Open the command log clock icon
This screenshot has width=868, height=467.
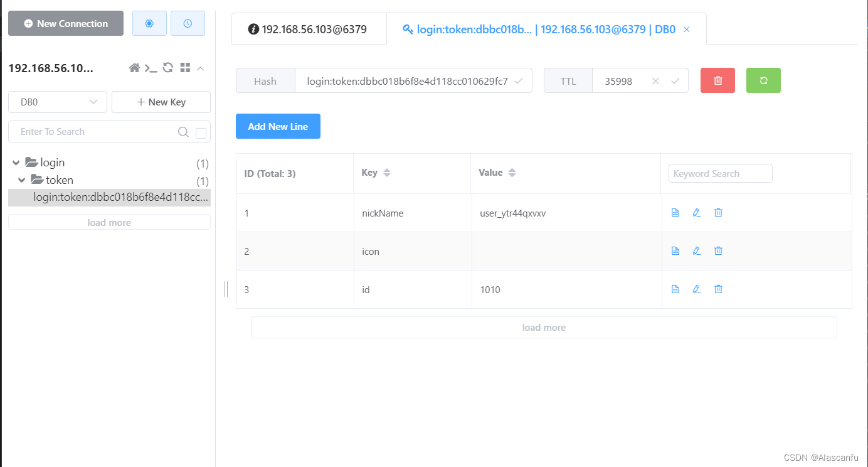point(188,23)
